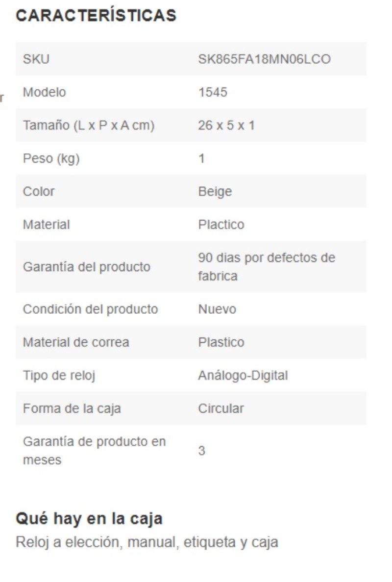Select the Tamaño (L x P x A cm) label
The width and height of the screenshot is (392, 582).
[89, 126]
